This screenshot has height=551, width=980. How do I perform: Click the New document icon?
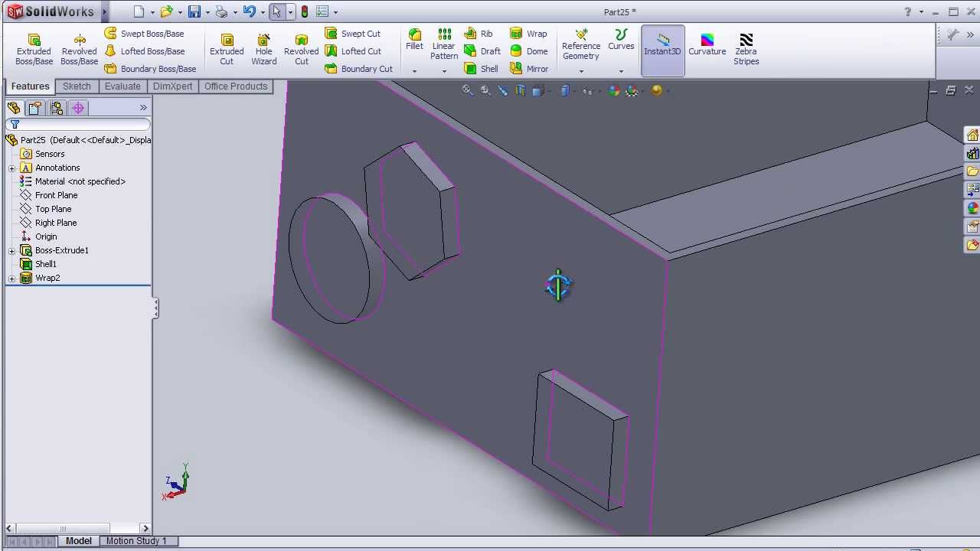point(139,11)
